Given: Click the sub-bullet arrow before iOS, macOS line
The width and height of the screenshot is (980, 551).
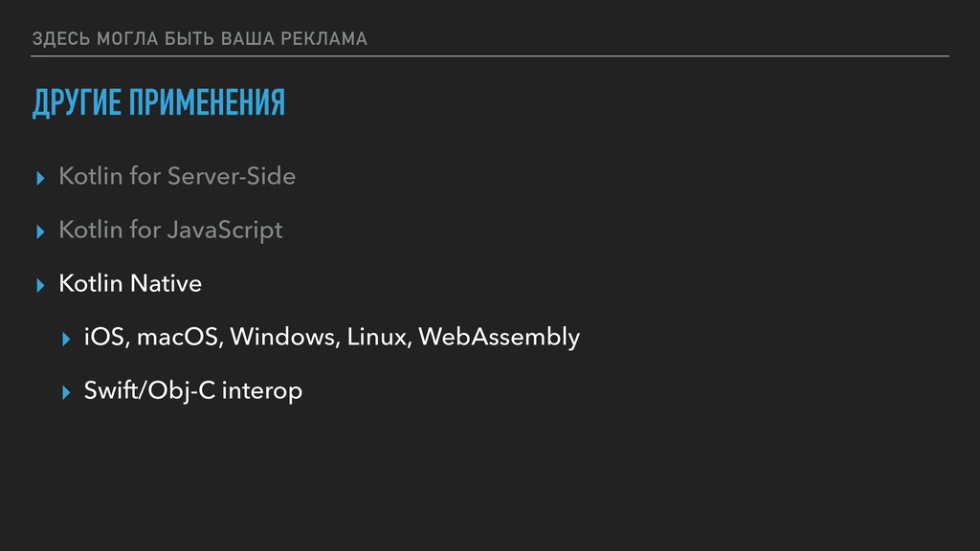Looking at the screenshot, I should 64,339.
